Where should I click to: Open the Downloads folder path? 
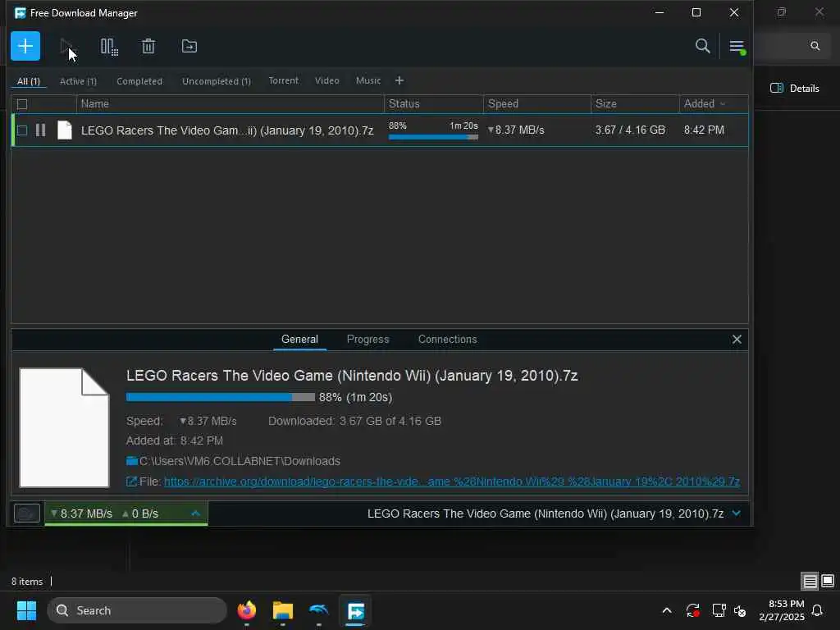(240, 461)
